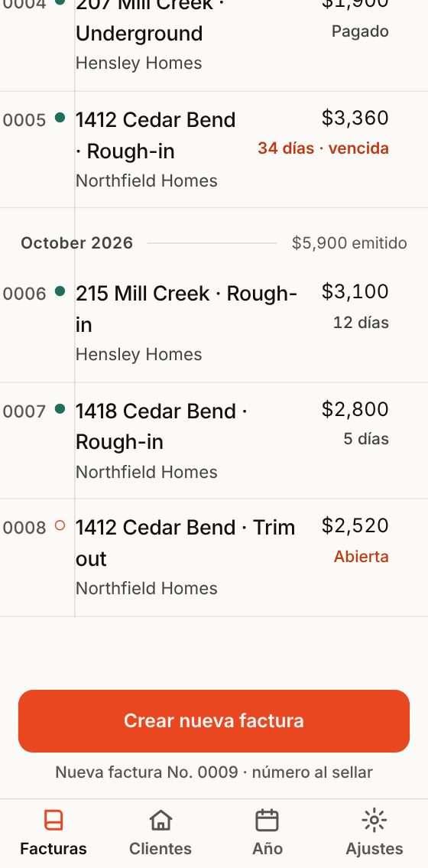This screenshot has height=868, width=428.
Task: Tap open-circle status on invoice 0008
Action: pos(60,525)
